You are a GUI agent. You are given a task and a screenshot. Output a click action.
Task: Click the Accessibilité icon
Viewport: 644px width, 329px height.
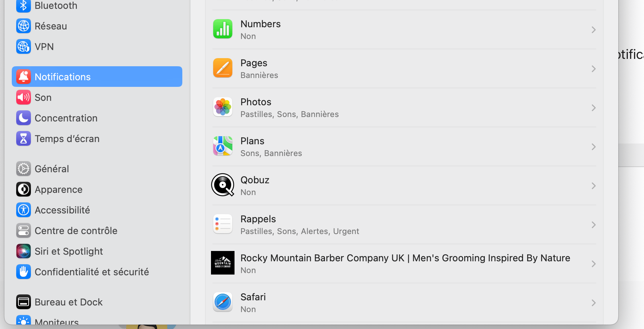24,210
